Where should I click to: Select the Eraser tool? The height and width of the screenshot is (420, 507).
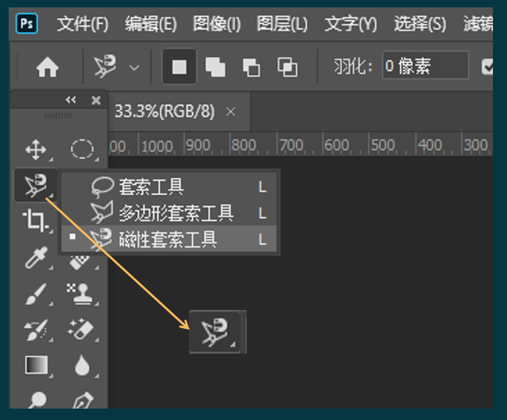(x=82, y=329)
